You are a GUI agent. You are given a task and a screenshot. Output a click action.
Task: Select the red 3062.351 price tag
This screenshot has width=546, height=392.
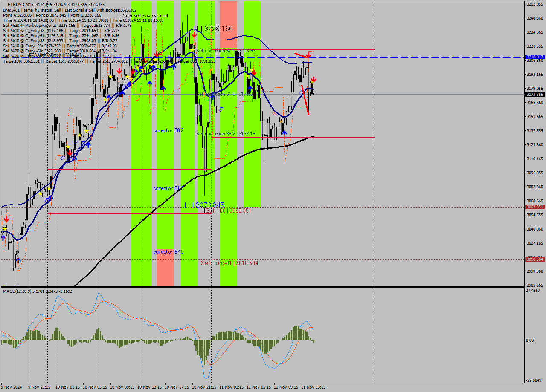(x=534, y=207)
